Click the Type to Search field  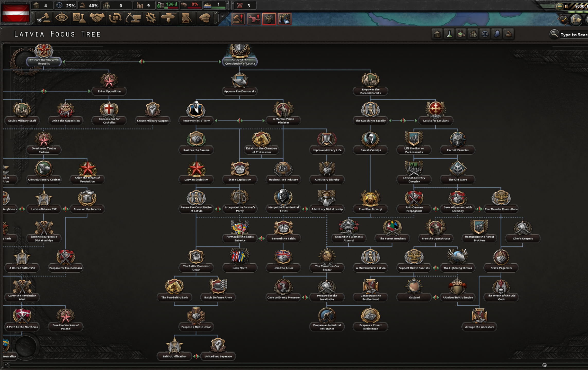point(574,35)
